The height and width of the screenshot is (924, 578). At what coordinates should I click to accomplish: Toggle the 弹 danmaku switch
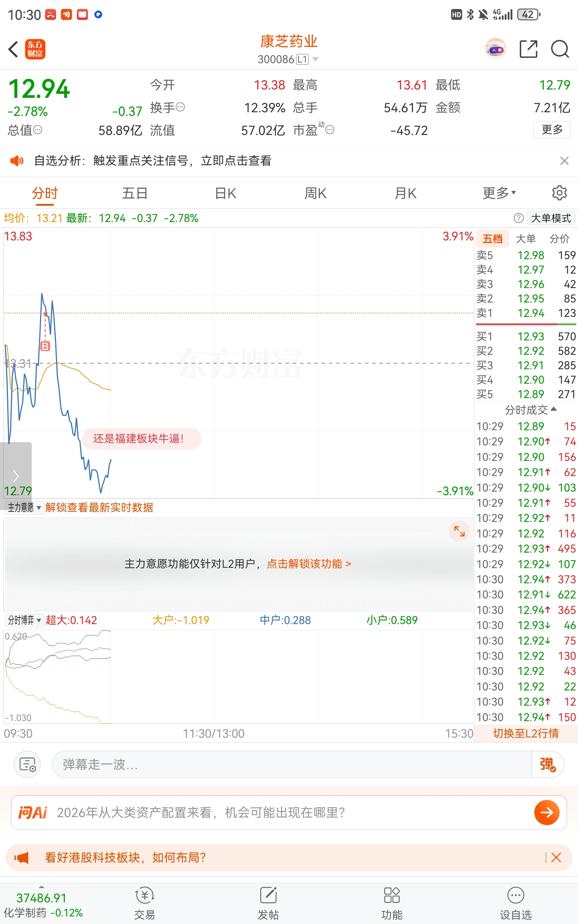547,764
